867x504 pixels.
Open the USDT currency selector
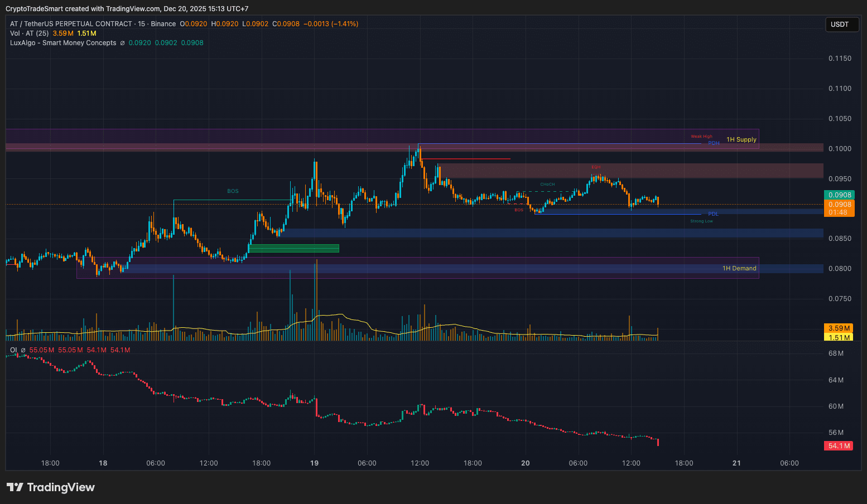coord(841,25)
